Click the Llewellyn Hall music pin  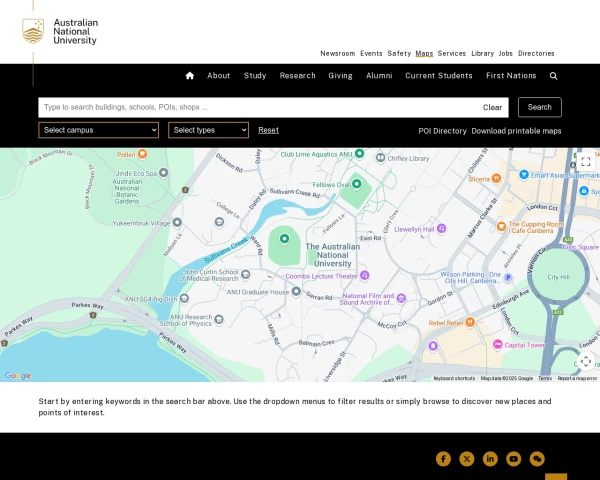click(441, 229)
